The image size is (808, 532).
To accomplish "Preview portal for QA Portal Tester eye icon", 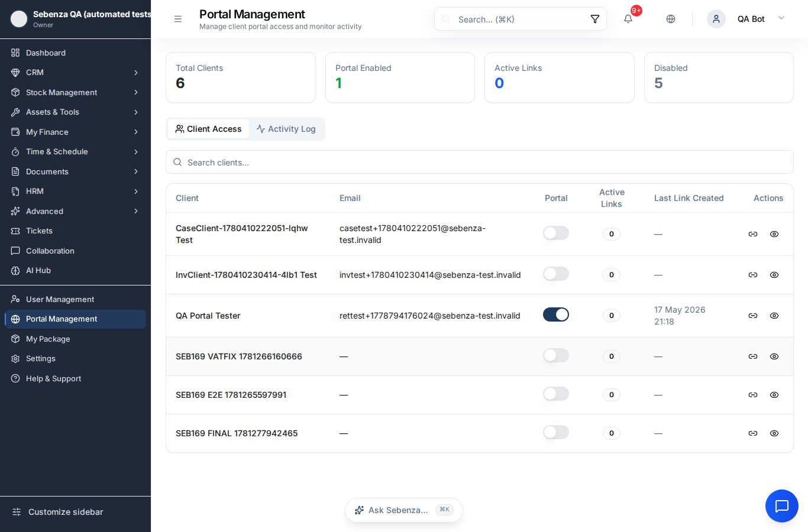I will [774, 316].
